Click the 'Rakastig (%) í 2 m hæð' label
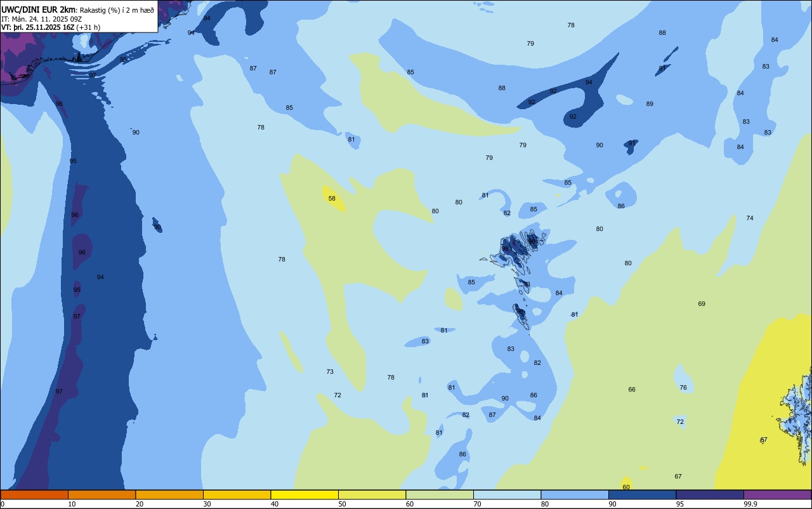This screenshot has height=509, width=812. (x=117, y=10)
